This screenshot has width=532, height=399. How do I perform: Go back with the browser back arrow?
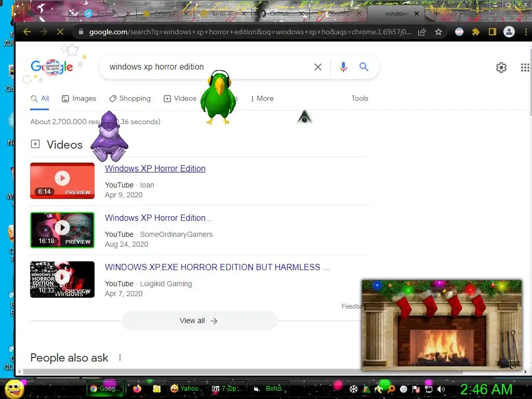[27, 32]
